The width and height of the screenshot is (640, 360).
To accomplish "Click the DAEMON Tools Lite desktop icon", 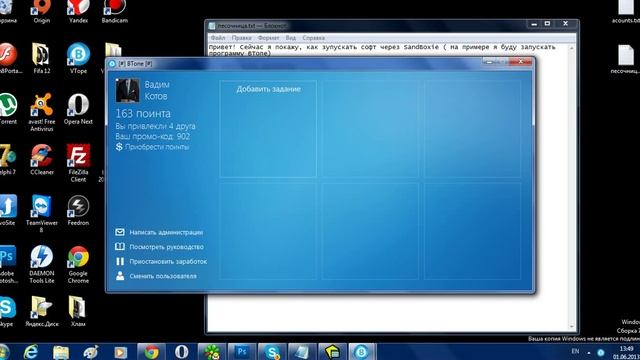I will tap(42, 264).
